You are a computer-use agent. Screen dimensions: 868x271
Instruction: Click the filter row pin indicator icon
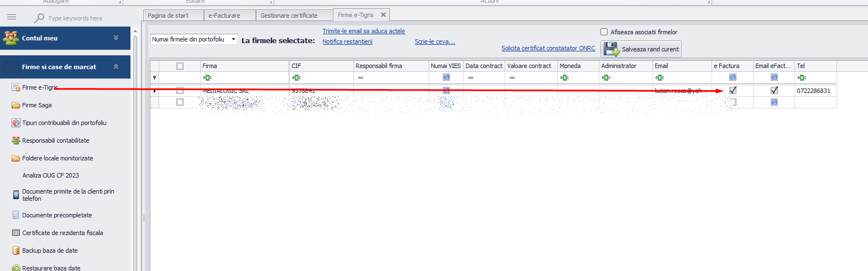coord(154,78)
